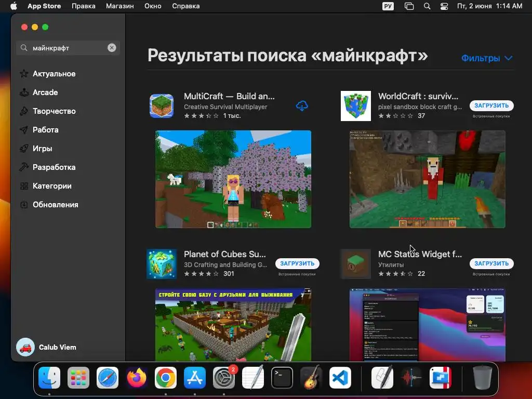Click the search field containing майнкрафт
The width and height of the screenshot is (532, 399).
pyautogui.click(x=68, y=48)
